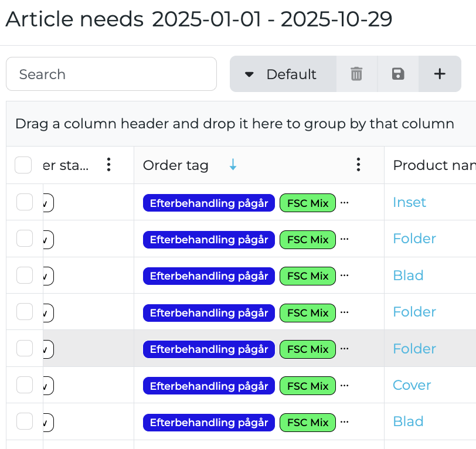476x449 pixels.
Task: Show more tags in Inset row
Action: coord(345,203)
